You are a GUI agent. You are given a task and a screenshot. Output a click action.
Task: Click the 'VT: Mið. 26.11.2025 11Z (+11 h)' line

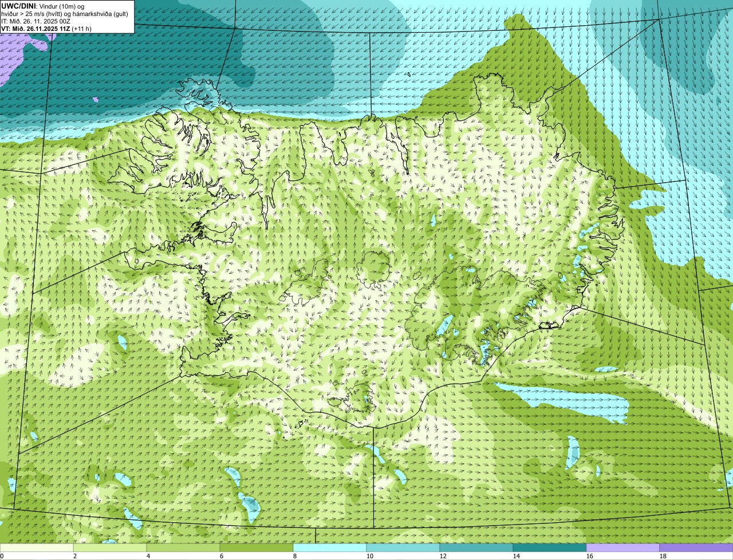pos(46,29)
